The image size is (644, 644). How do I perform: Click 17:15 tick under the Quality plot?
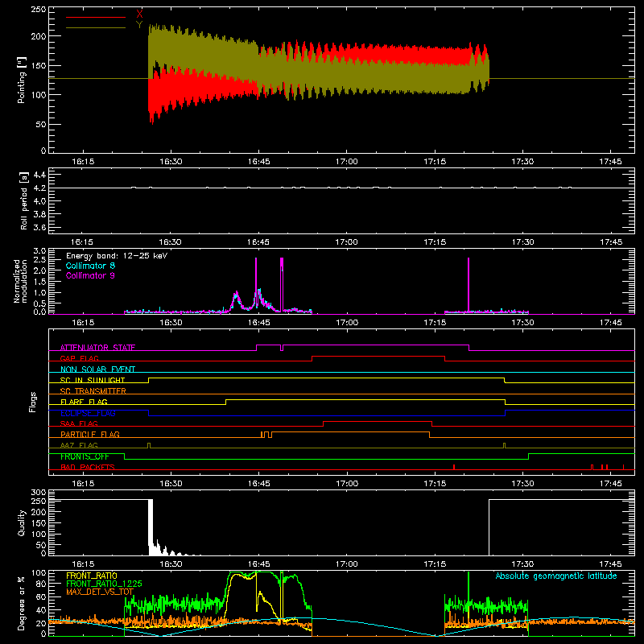(x=435, y=564)
